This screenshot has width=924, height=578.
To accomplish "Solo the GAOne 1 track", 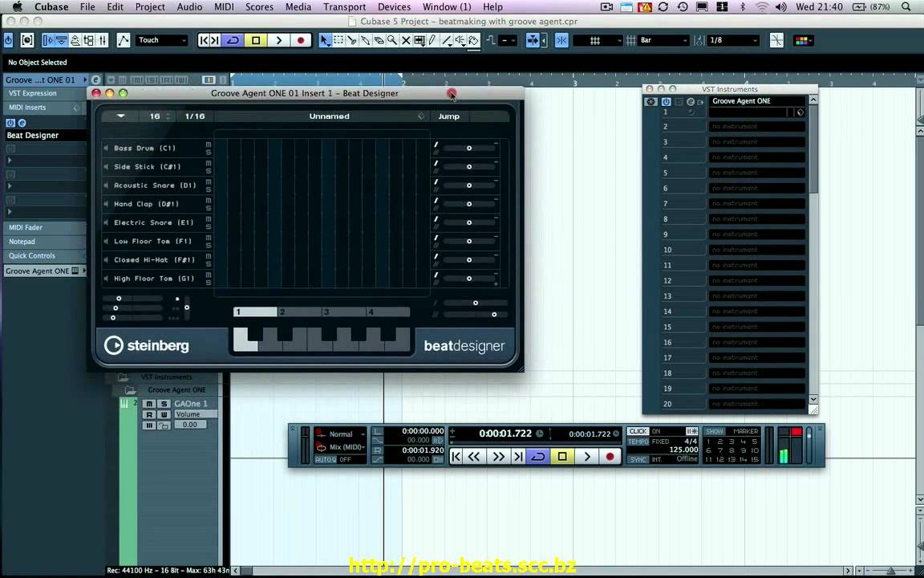I will 164,404.
